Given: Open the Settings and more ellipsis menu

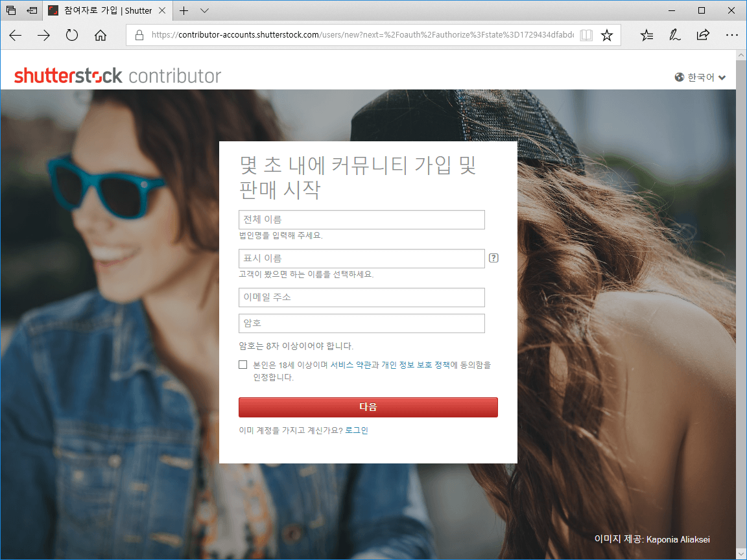Looking at the screenshot, I should [731, 35].
